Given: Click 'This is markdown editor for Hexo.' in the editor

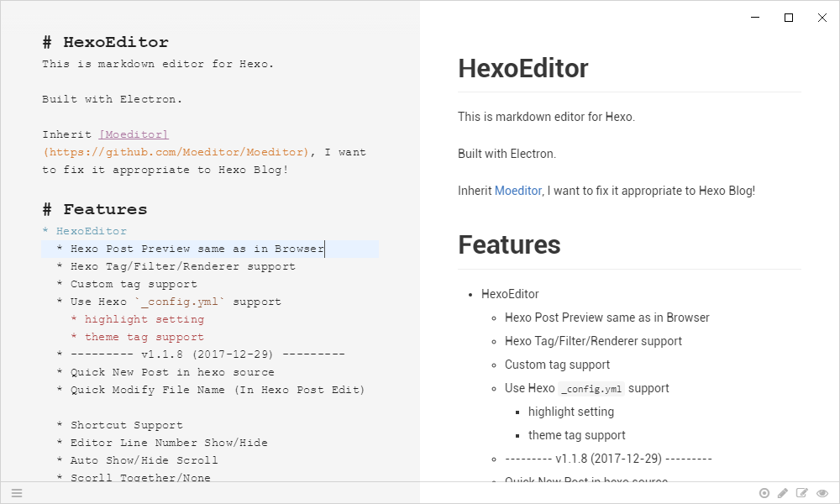Looking at the screenshot, I should 158,64.
